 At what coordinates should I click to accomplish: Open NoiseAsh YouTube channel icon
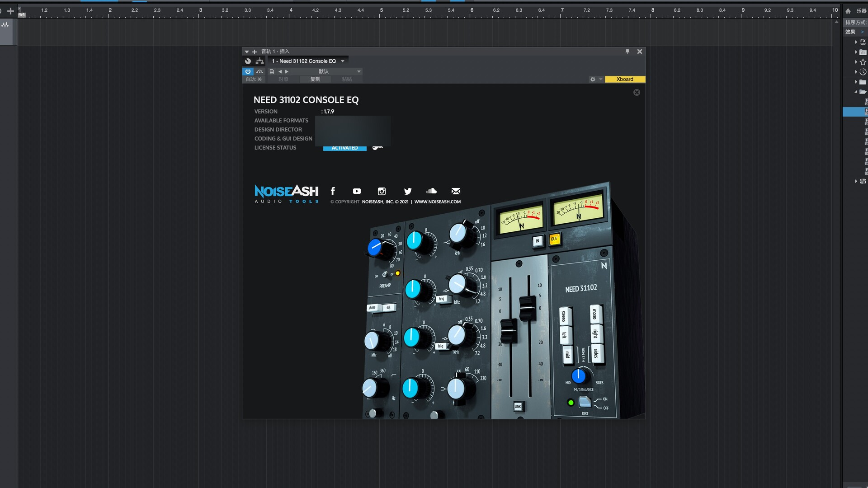coord(357,191)
